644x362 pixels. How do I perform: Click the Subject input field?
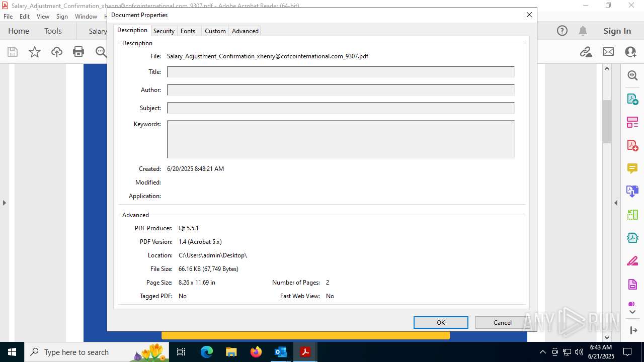coord(341,108)
